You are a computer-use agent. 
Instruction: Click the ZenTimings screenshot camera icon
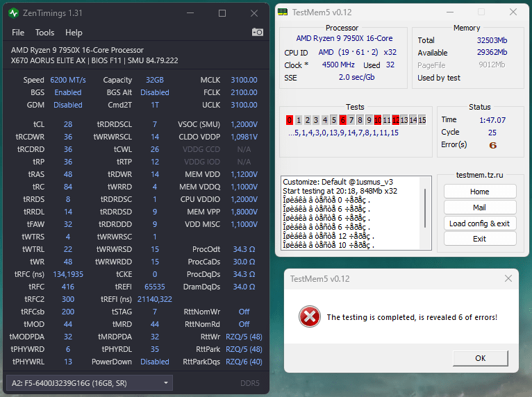click(x=257, y=32)
